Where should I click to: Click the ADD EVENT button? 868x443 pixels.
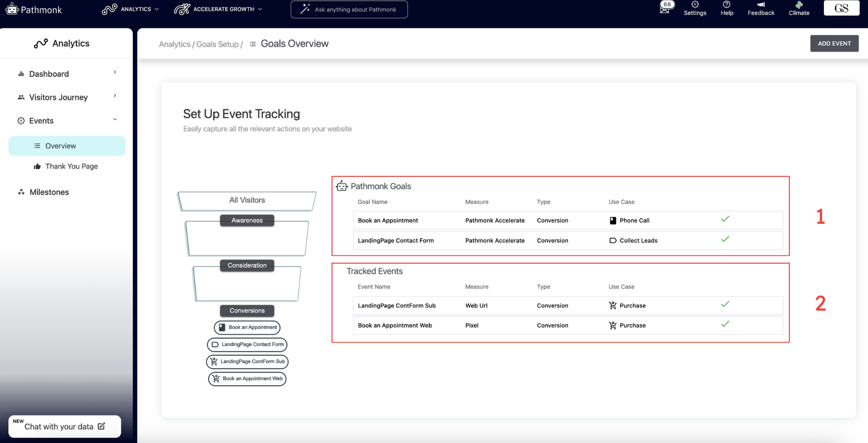pyautogui.click(x=835, y=43)
